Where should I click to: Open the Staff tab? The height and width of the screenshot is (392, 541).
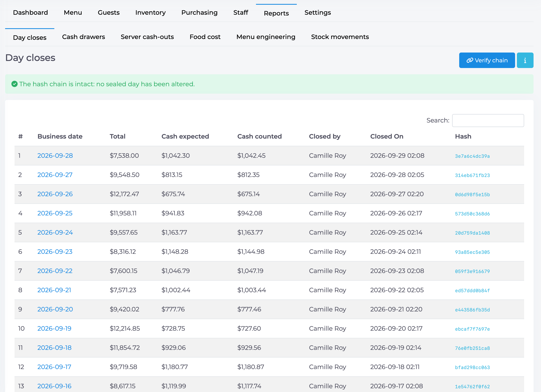click(x=241, y=13)
